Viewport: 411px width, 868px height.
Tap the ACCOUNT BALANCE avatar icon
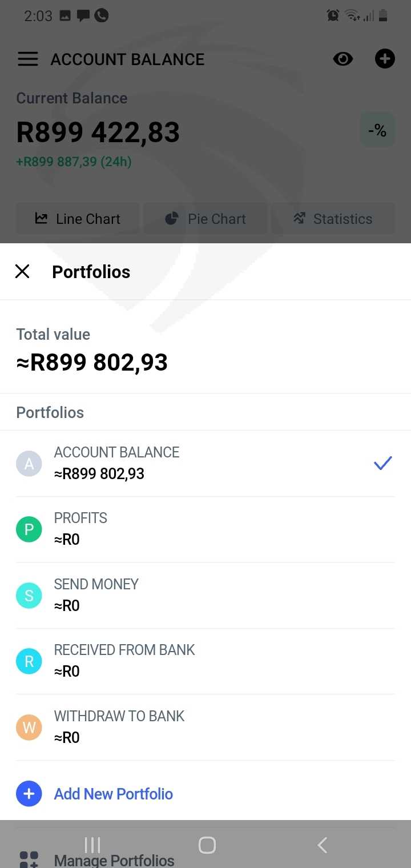pos(29,464)
